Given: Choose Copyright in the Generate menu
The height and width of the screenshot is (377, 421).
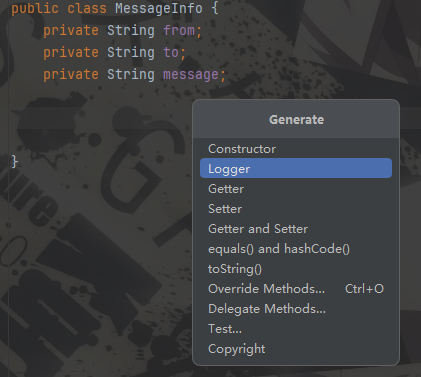Looking at the screenshot, I should click(296, 349).
